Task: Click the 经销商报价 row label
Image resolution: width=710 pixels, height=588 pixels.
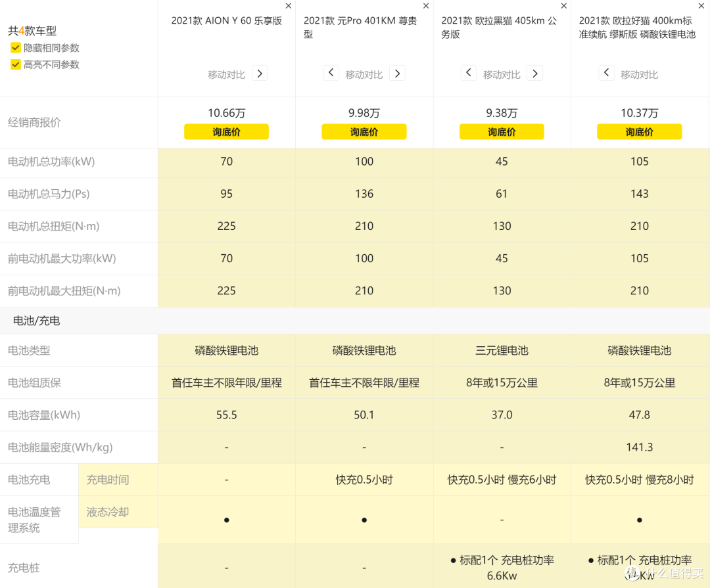Action: [x=34, y=122]
